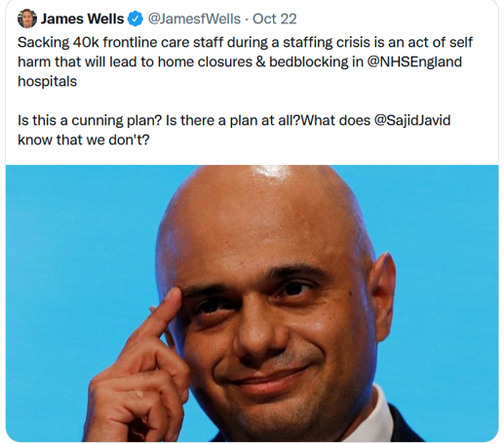Select the tweet's first paragraph text

[245, 61]
